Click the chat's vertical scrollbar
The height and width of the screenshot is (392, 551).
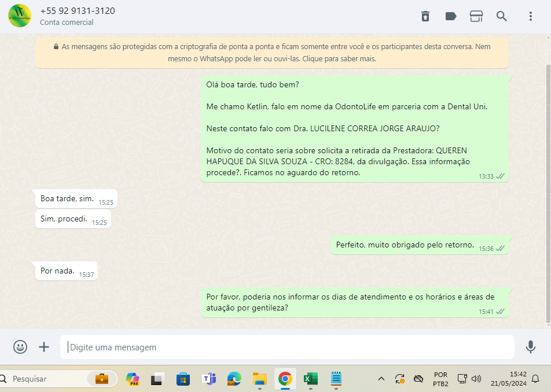tap(548, 197)
